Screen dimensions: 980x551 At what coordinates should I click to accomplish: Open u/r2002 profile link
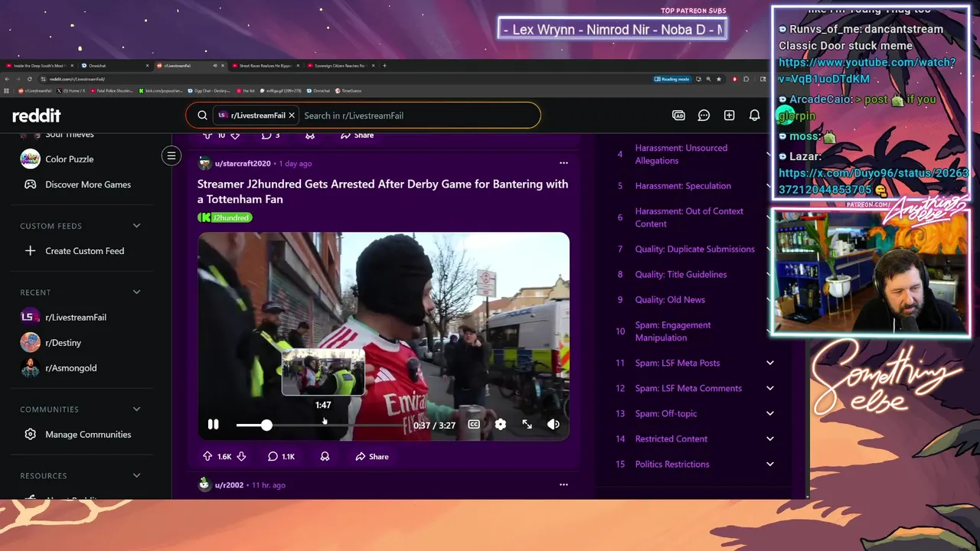(229, 485)
